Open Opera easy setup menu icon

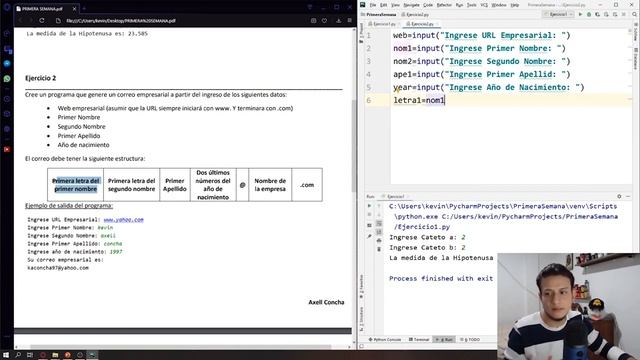[x=350, y=20]
